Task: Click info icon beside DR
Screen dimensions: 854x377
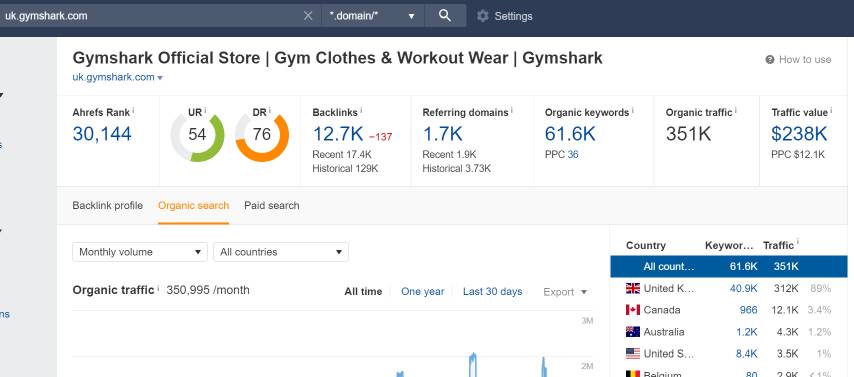Action: tap(269, 110)
